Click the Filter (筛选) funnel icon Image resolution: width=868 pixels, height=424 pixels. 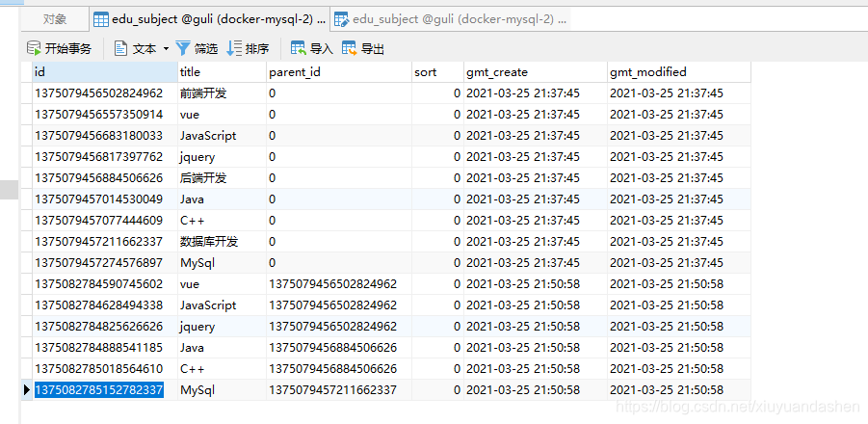pyautogui.click(x=183, y=49)
